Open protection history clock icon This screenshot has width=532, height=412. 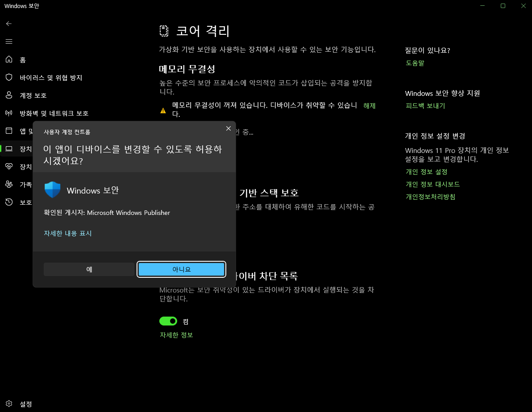(x=9, y=202)
